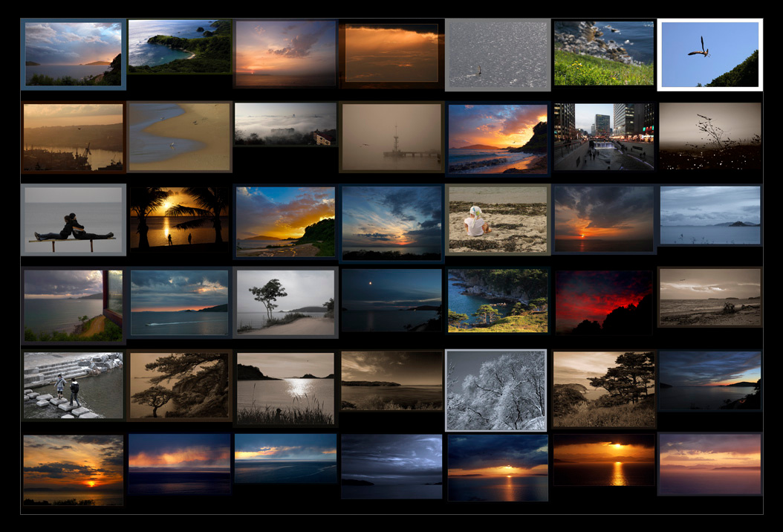Select the dark blue stormy clouds night photo
783x532 pixels.
click(392, 467)
